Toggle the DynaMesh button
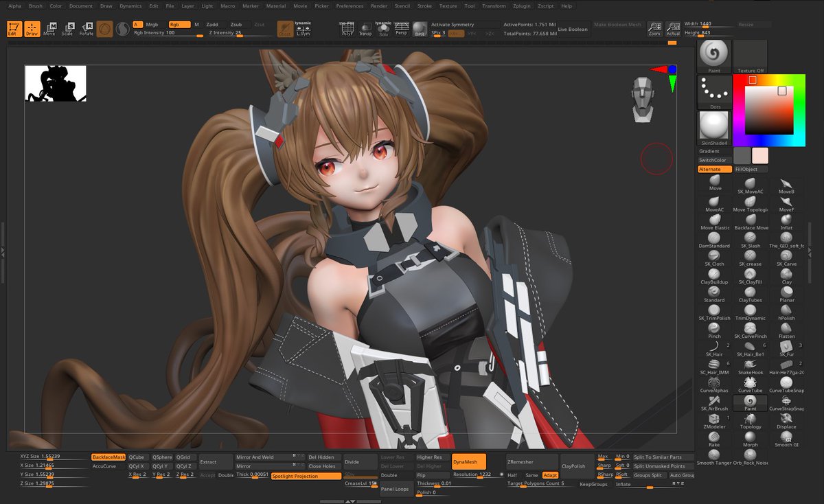The width and height of the screenshot is (824, 504). (x=469, y=461)
